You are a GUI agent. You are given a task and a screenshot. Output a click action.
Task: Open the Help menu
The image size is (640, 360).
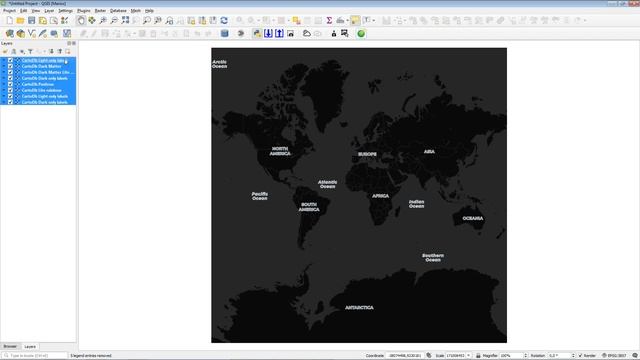[149, 11]
